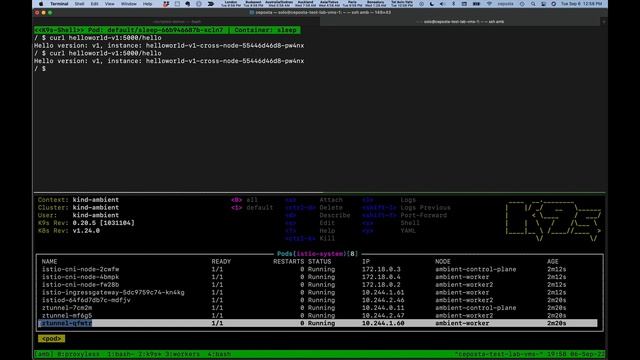Viewport: 640px width, 360px height.
Task: Click the red close window button
Action: 37,13
